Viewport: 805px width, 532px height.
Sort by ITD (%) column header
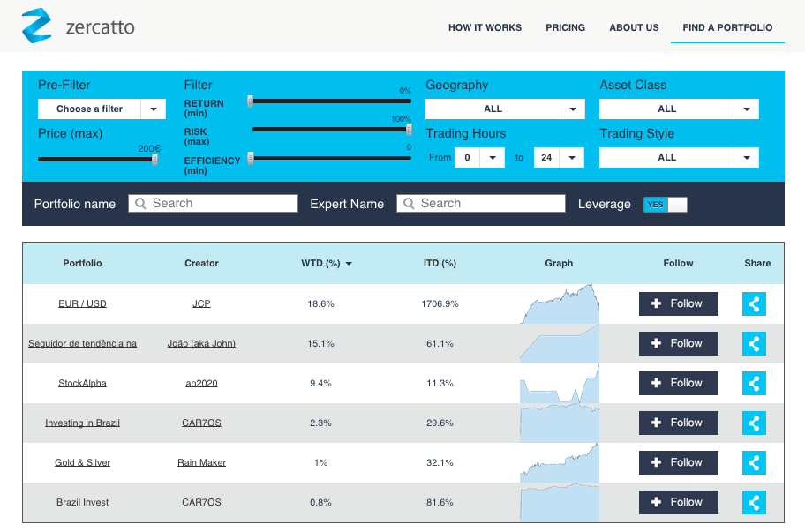(x=440, y=263)
